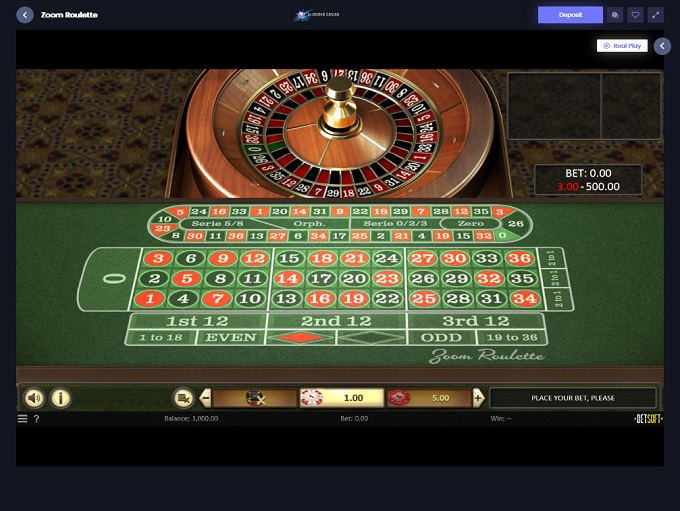Bet on 2nd 12 dozen
The image size is (680, 511).
337,321
